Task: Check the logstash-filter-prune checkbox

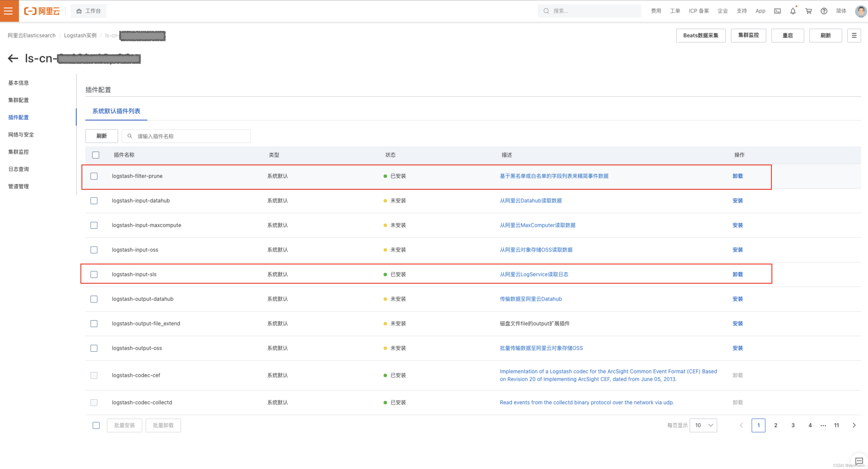Action: (94, 176)
